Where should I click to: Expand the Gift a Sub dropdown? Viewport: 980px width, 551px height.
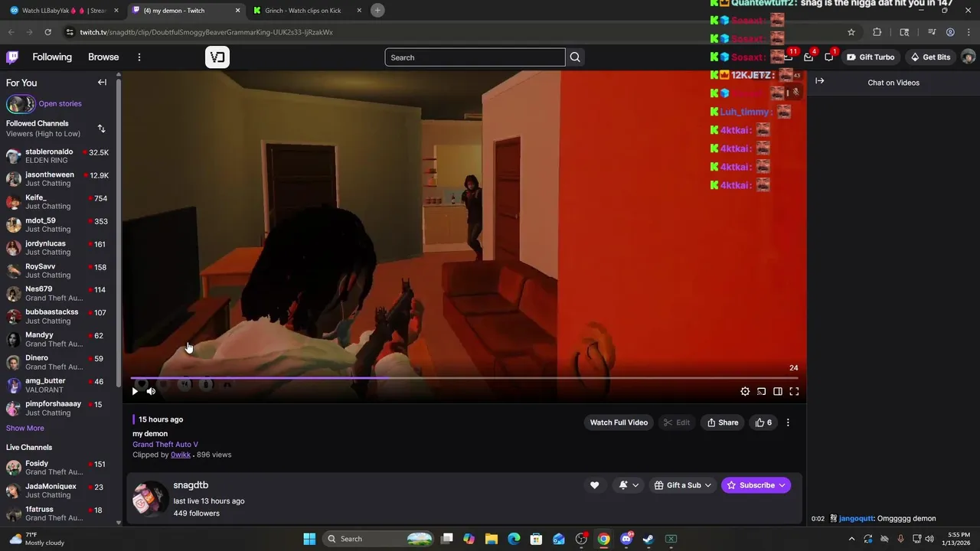coord(683,485)
